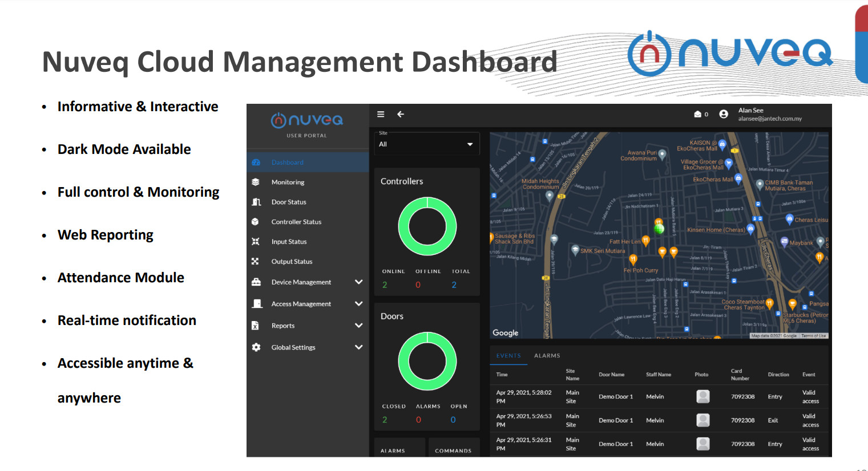The image size is (868, 471).
Task: Click the Monitoring layers icon
Action: (256, 182)
